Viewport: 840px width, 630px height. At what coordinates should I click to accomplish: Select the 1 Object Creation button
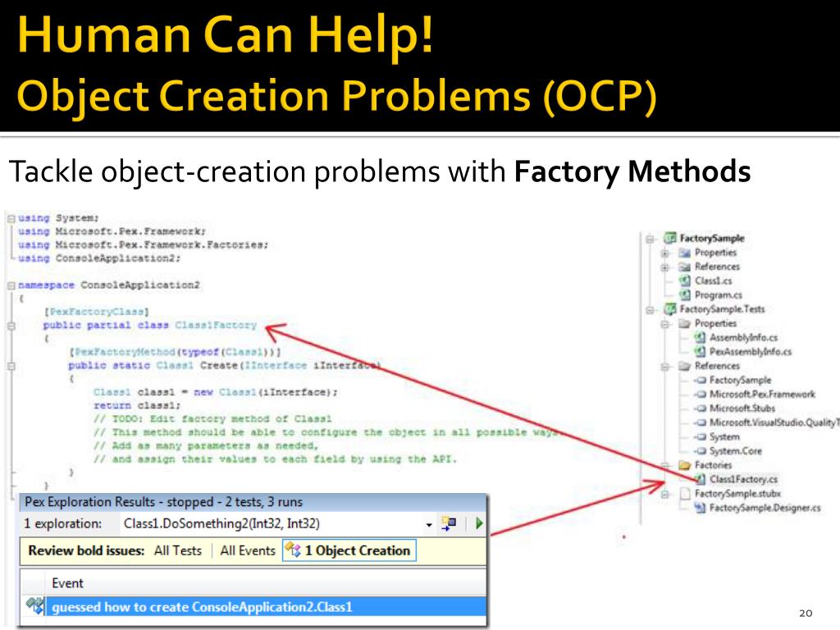click(349, 550)
